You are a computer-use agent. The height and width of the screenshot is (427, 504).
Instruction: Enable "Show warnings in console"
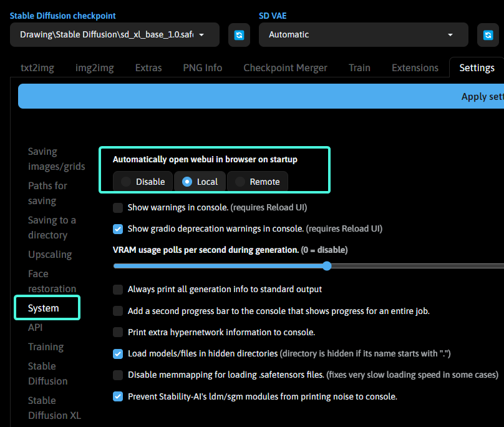(x=118, y=207)
